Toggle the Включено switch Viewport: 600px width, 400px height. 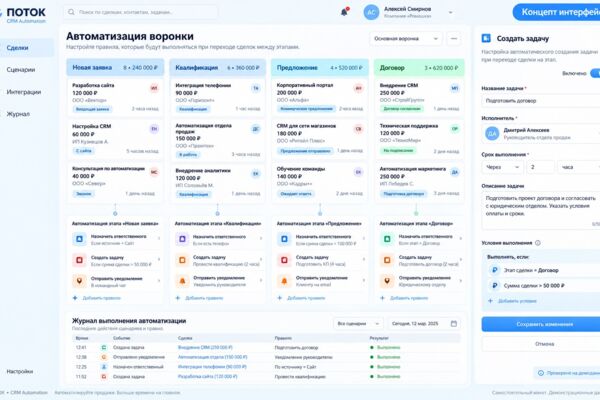tap(595, 73)
